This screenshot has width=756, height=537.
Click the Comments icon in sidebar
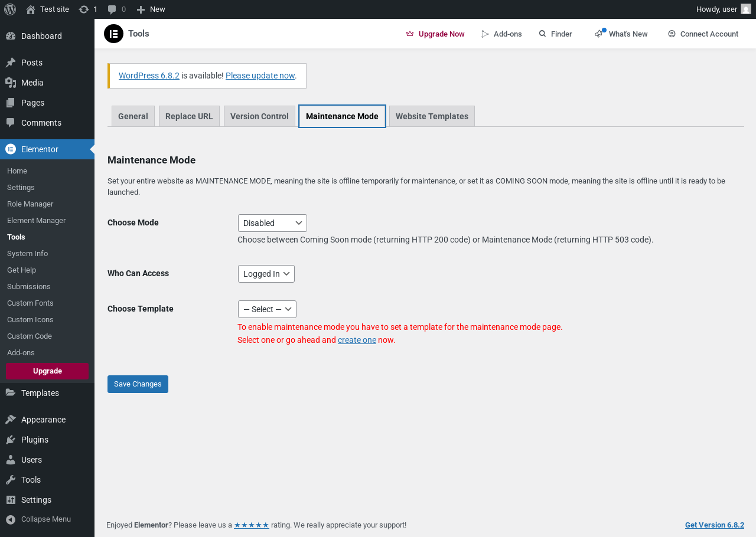tap(11, 123)
